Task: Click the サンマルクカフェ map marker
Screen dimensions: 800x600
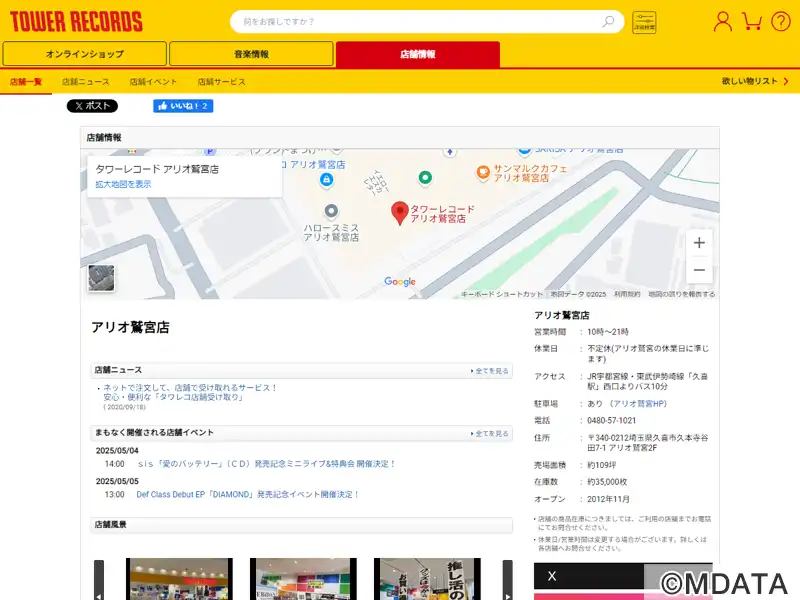Action: (x=483, y=172)
